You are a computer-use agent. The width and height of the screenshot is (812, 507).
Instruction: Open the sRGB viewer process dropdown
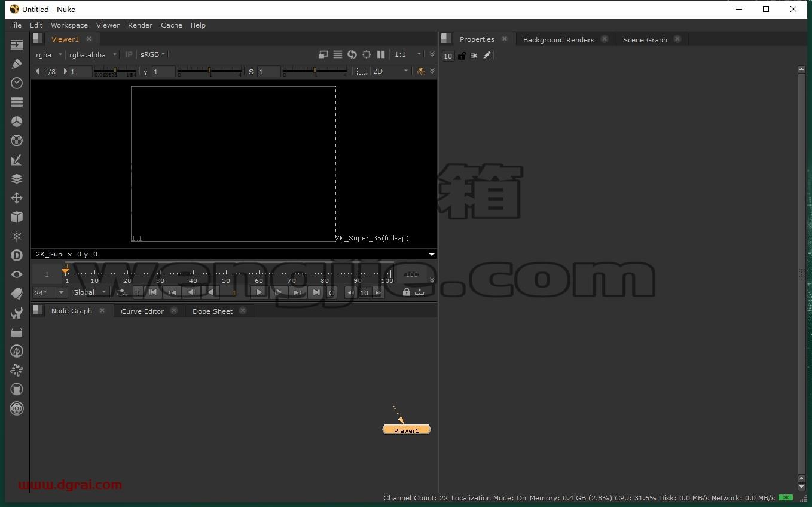(x=152, y=54)
